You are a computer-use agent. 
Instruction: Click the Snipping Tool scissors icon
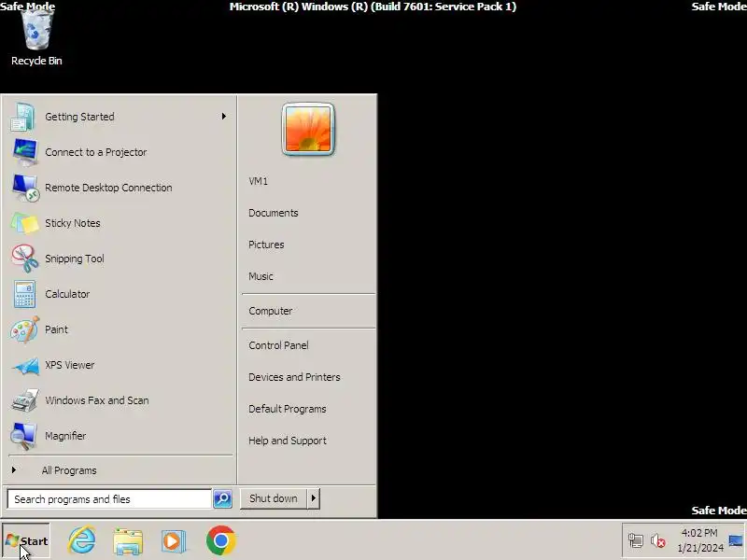25,259
